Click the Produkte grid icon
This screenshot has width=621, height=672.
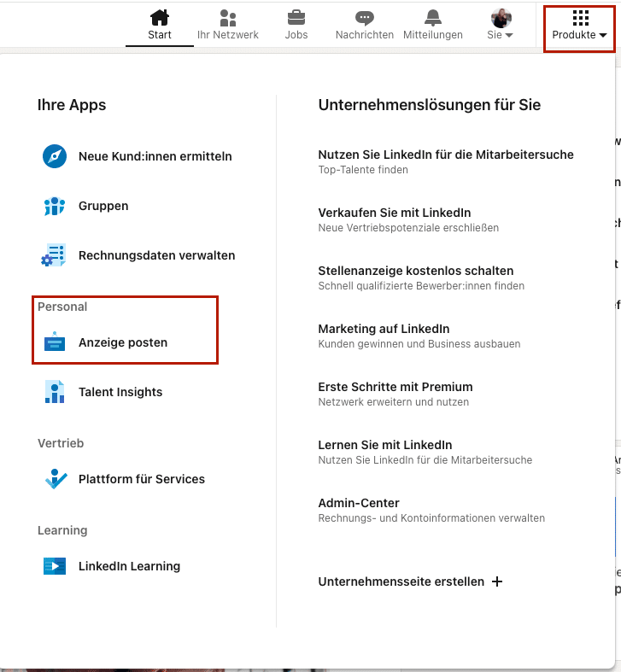pos(581,18)
